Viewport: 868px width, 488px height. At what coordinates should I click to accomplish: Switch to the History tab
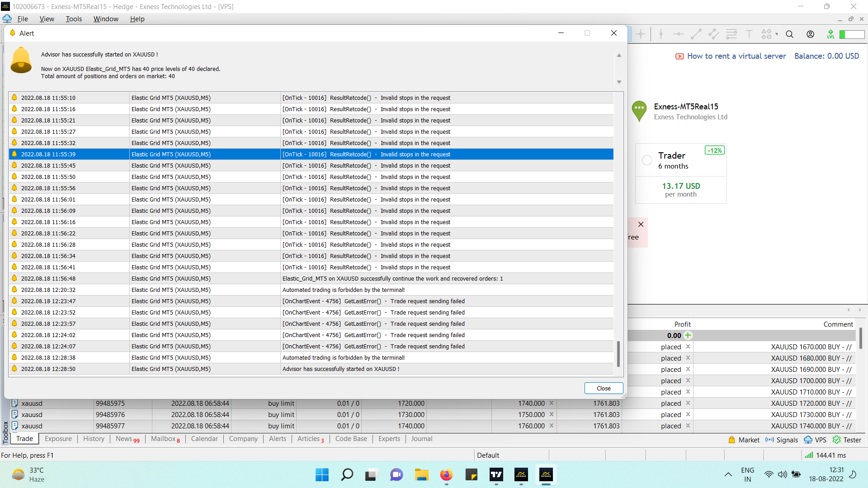[x=94, y=439]
